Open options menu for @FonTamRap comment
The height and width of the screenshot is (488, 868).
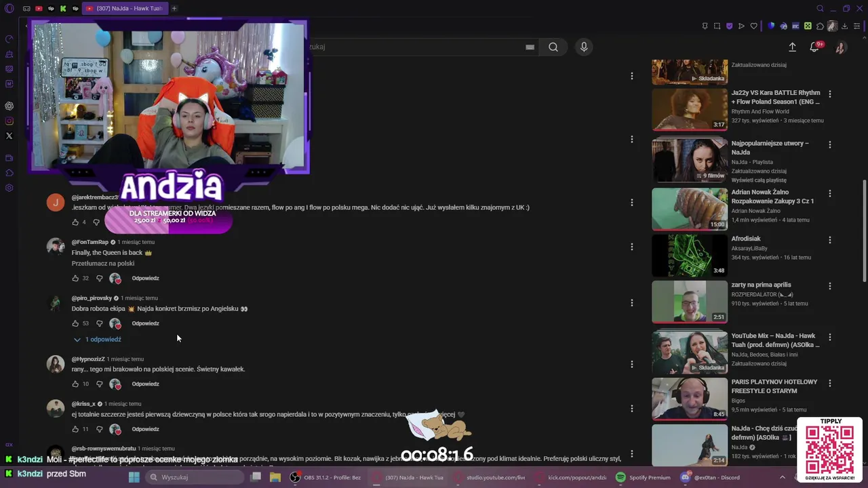[x=632, y=247]
